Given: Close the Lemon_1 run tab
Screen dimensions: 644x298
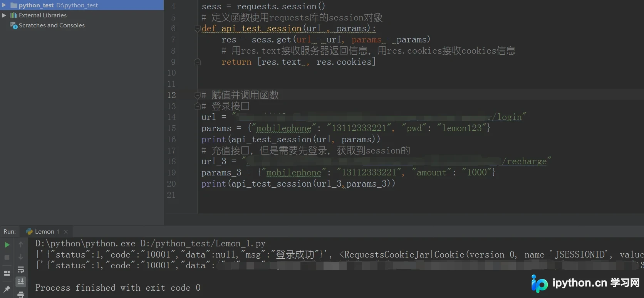Looking at the screenshot, I should (66, 231).
